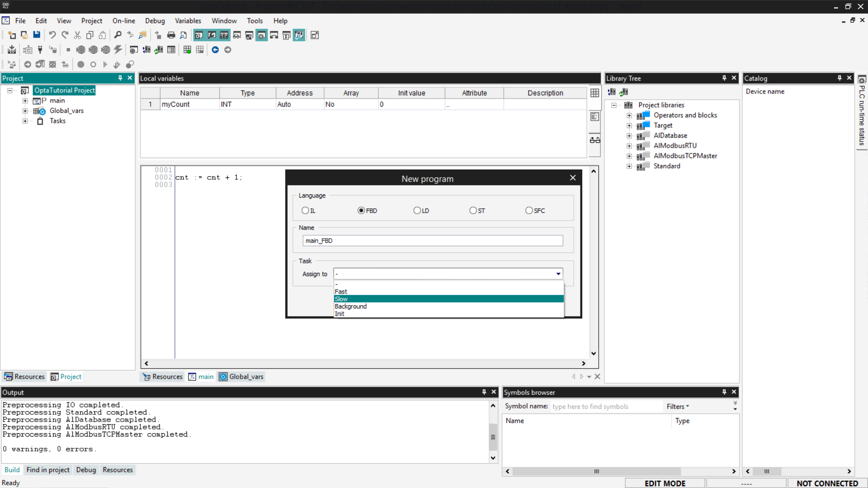Switch to the Global_vars editor tab
Image resolution: width=868 pixels, height=488 pixels.
point(241,377)
